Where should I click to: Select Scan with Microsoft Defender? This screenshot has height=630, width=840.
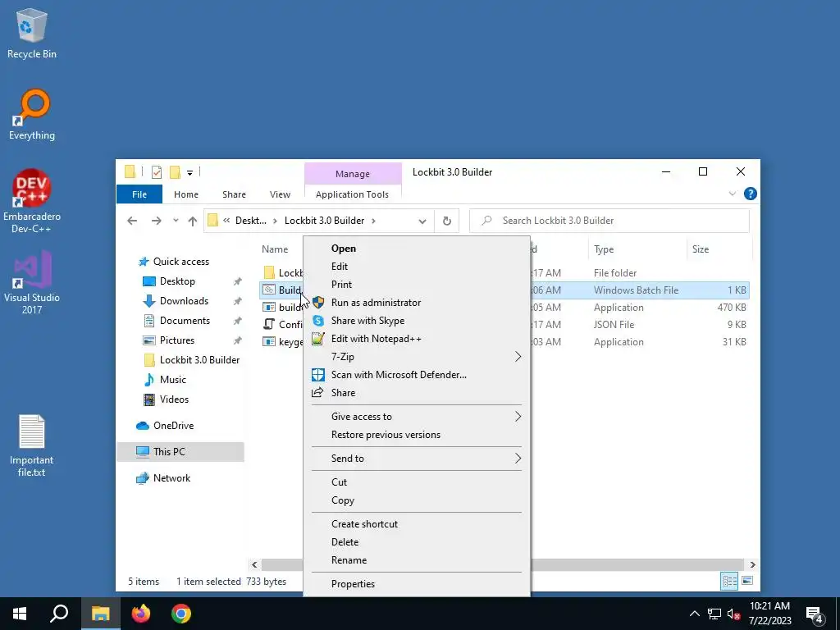click(417, 374)
